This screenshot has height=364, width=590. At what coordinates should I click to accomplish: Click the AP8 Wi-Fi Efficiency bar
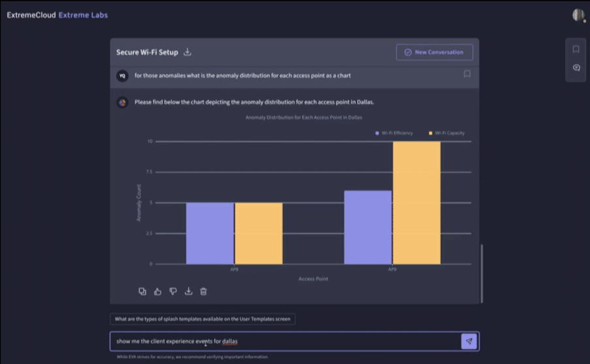pos(209,233)
